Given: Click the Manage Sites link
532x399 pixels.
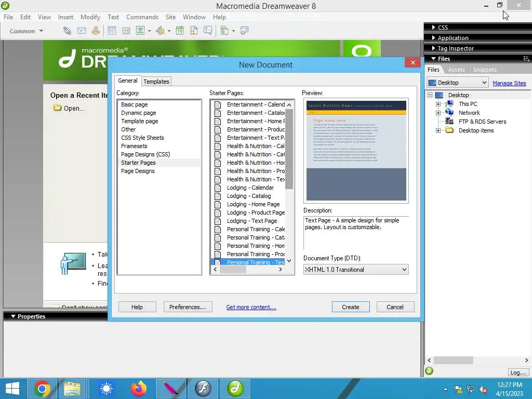Looking at the screenshot, I should click(509, 83).
